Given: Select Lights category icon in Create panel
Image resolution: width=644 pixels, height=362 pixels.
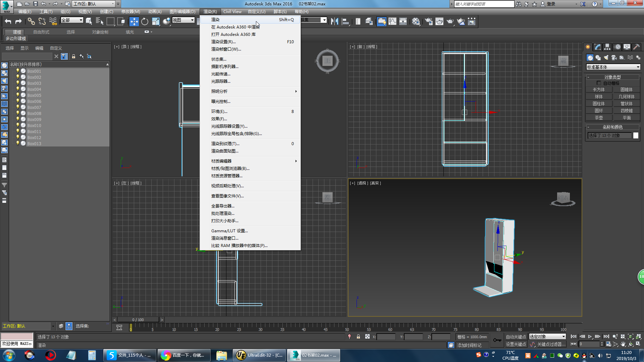Looking at the screenshot, I should point(606,58).
